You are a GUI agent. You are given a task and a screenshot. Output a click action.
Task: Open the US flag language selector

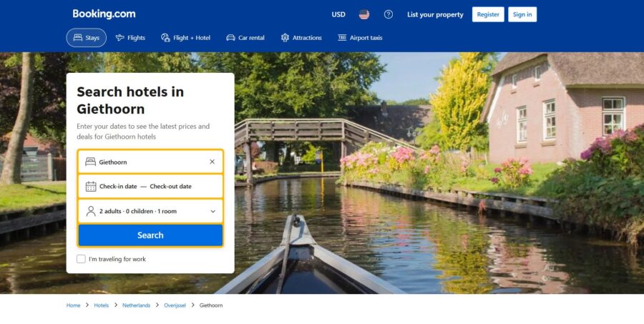(364, 14)
